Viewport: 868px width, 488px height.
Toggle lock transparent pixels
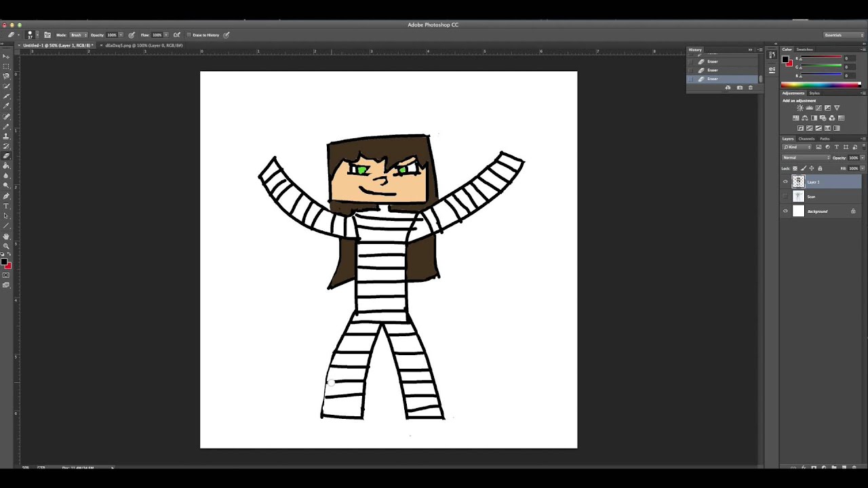(x=795, y=168)
